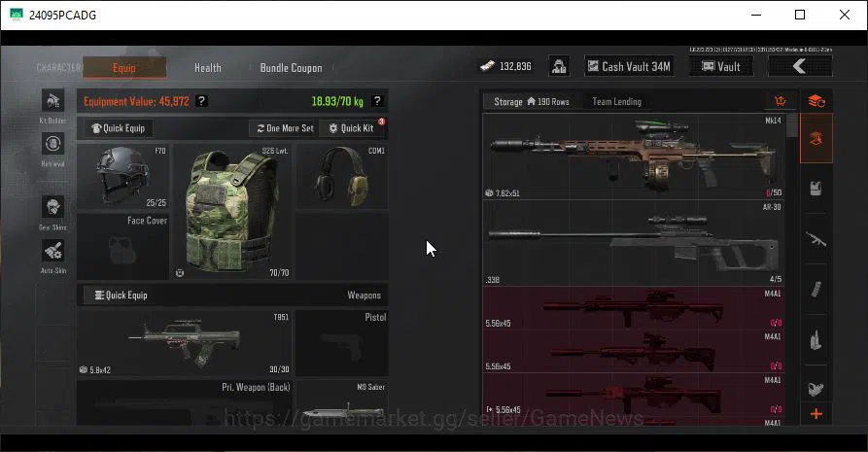The width and height of the screenshot is (868, 452).
Task: Go to the CHARACTER section label
Action: [58, 68]
